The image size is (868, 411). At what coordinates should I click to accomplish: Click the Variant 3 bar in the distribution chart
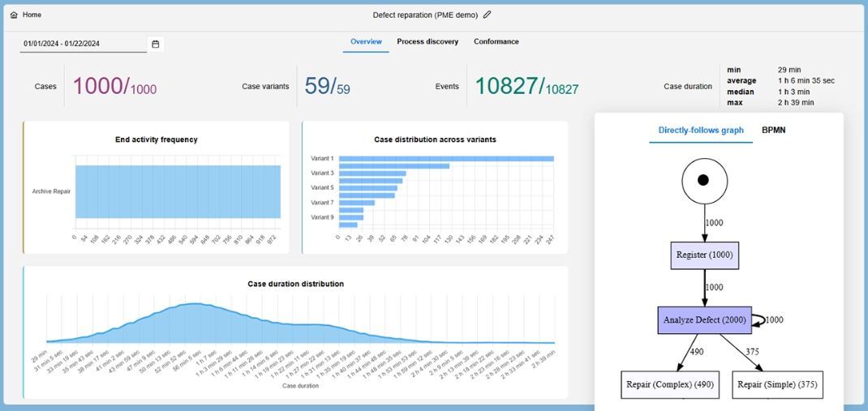[x=372, y=173]
